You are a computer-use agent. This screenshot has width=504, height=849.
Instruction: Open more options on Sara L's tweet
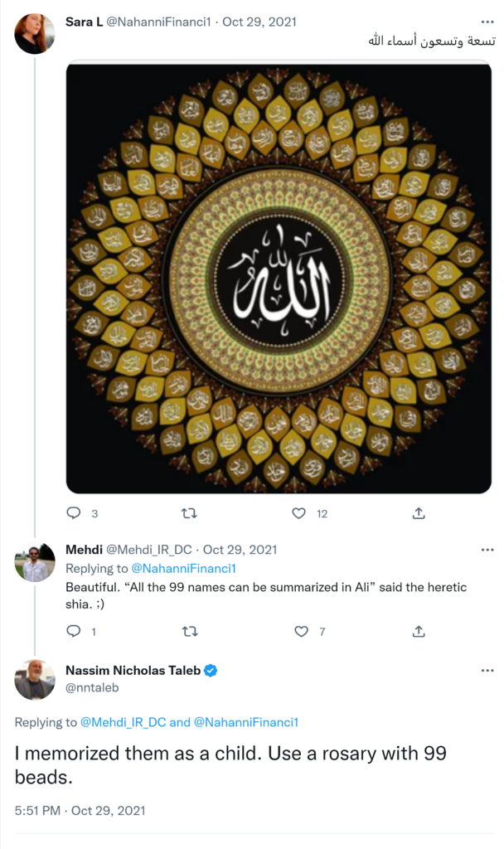[487, 22]
